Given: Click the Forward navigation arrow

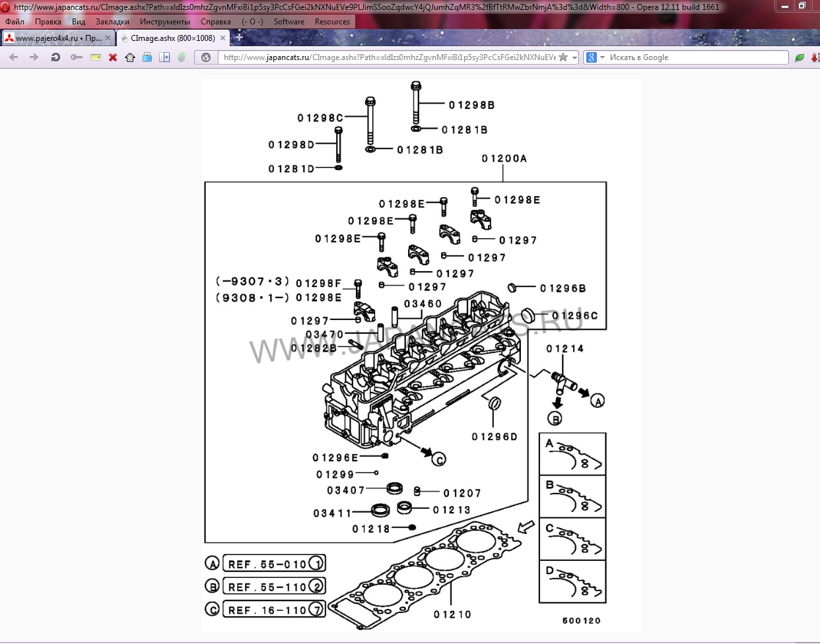Looking at the screenshot, I should (x=34, y=57).
